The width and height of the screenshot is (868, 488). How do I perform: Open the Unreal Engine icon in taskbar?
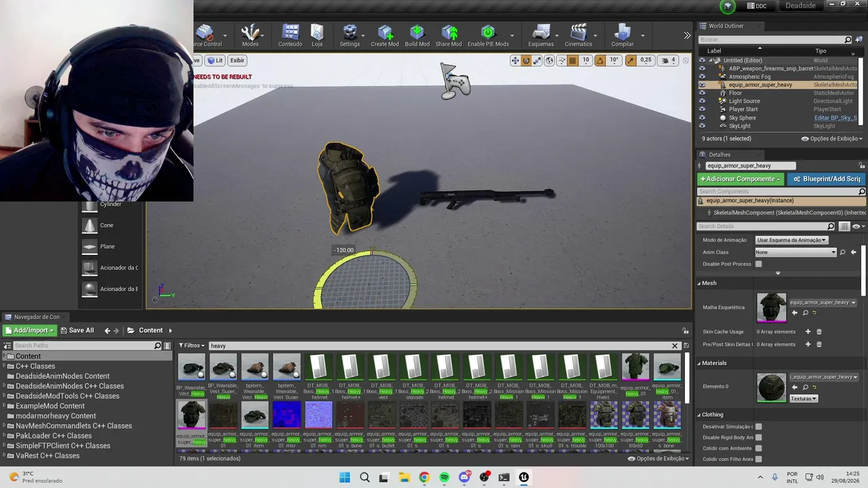click(524, 477)
